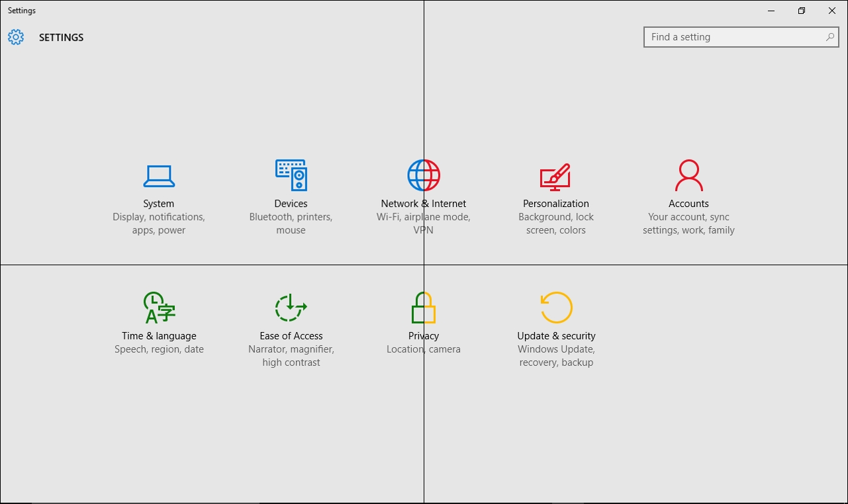Open the Ease of Access icon
Screen dimensions: 848x504
tap(291, 308)
